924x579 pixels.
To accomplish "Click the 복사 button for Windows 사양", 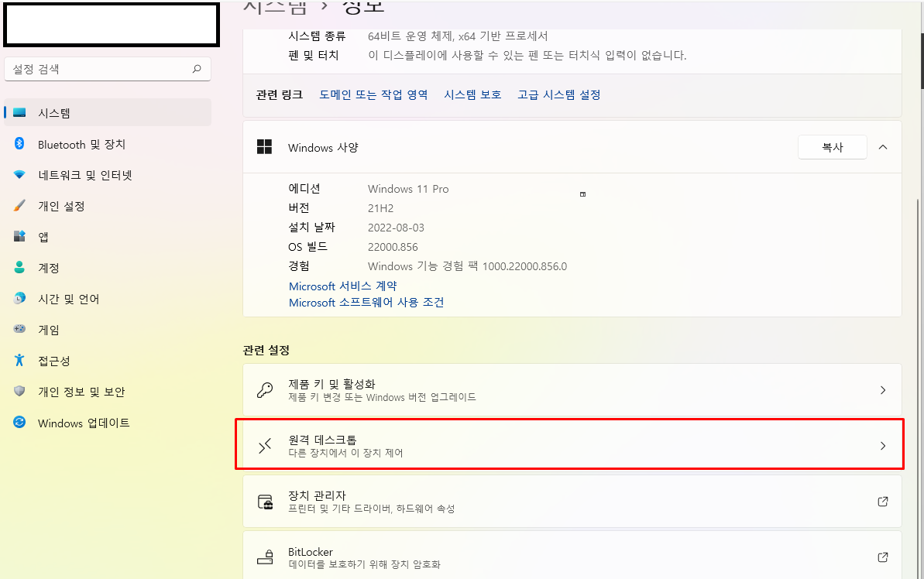I will pos(832,147).
